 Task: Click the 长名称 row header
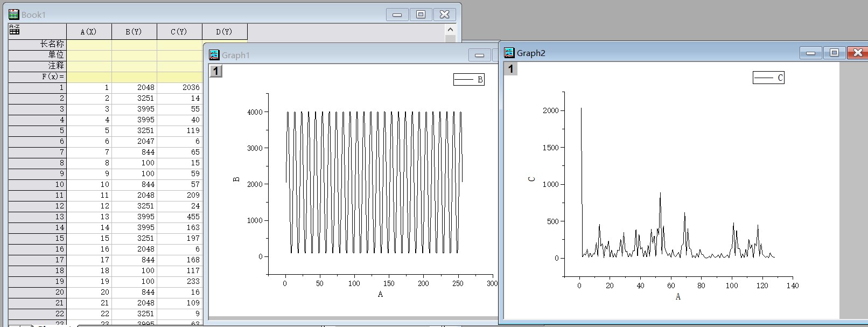37,44
